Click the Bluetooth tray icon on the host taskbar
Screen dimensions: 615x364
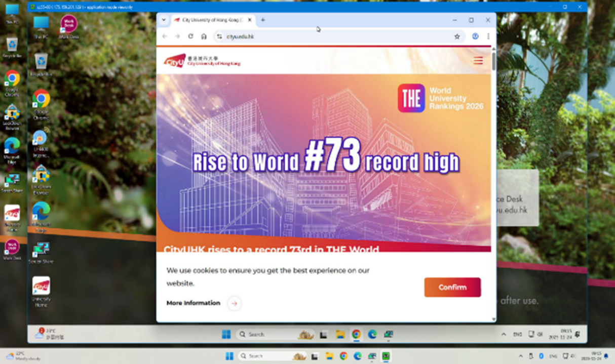tap(541, 356)
